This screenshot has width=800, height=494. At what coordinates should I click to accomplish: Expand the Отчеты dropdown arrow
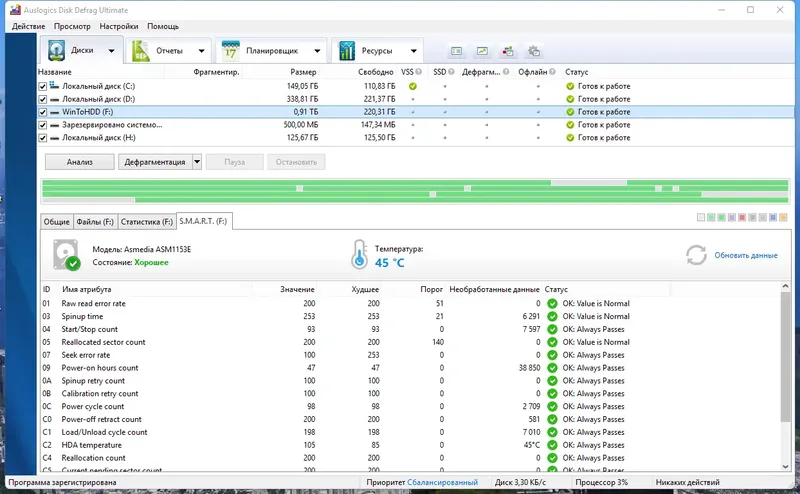pyautogui.click(x=202, y=51)
